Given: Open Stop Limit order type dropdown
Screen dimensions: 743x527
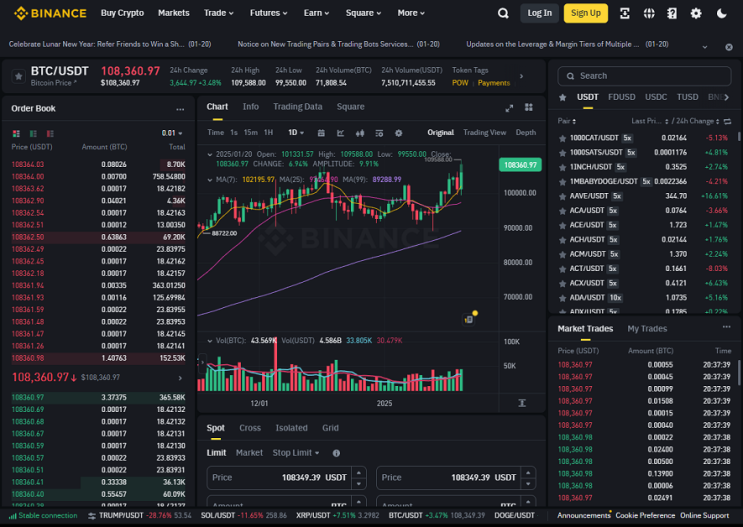Looking at the screenshot, I should 296,453.
